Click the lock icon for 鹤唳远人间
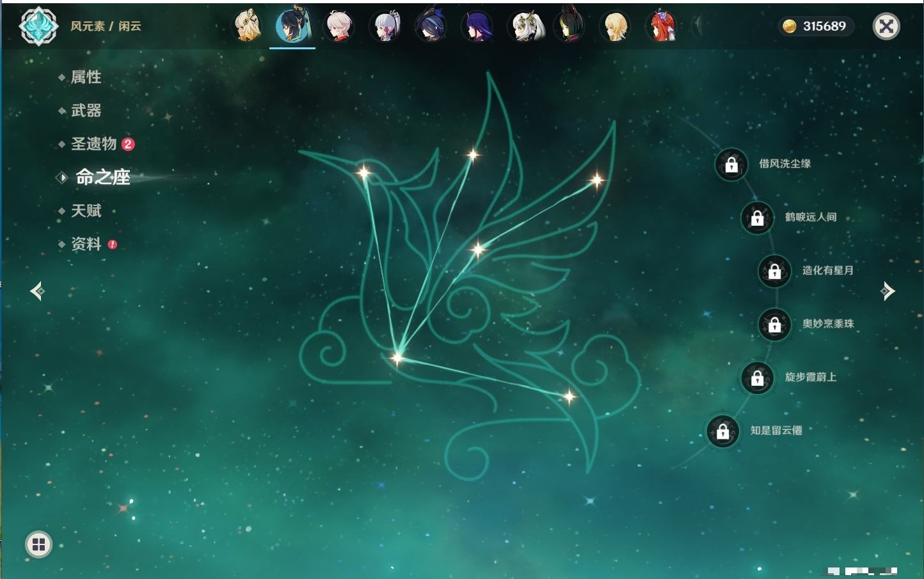This screenshot has height=579, width=924. tap(757, 218)
